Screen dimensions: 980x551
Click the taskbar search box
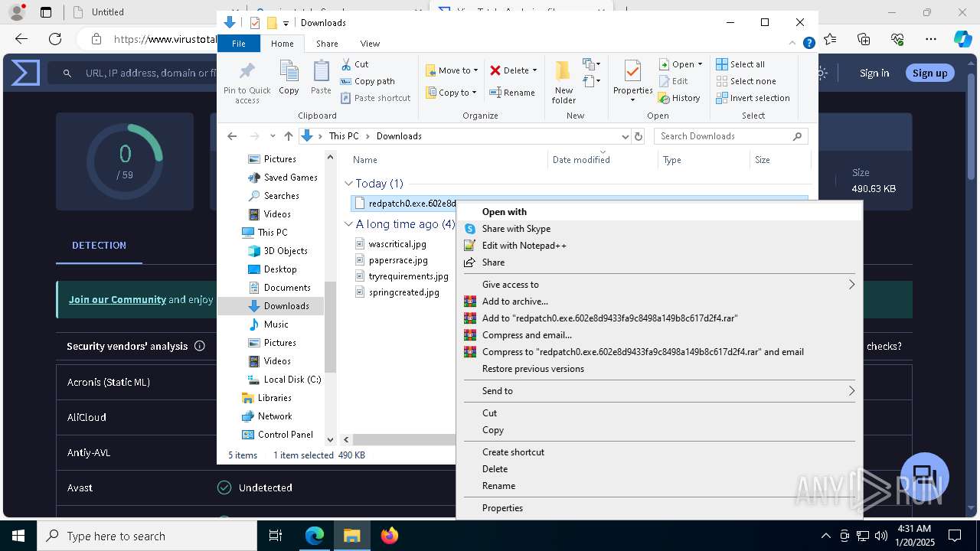(x=147, y=536)
